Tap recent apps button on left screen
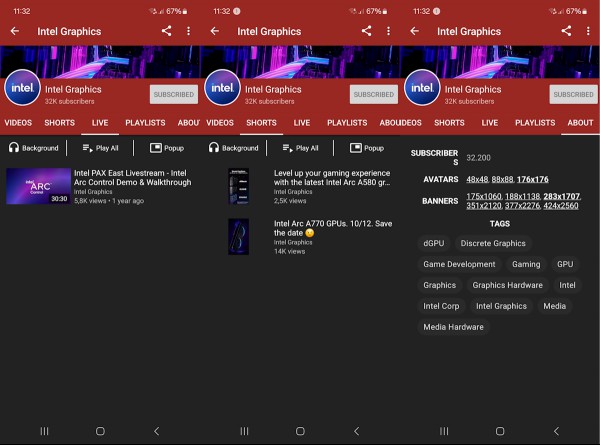 pyautogui.click(x=44, y=431)
